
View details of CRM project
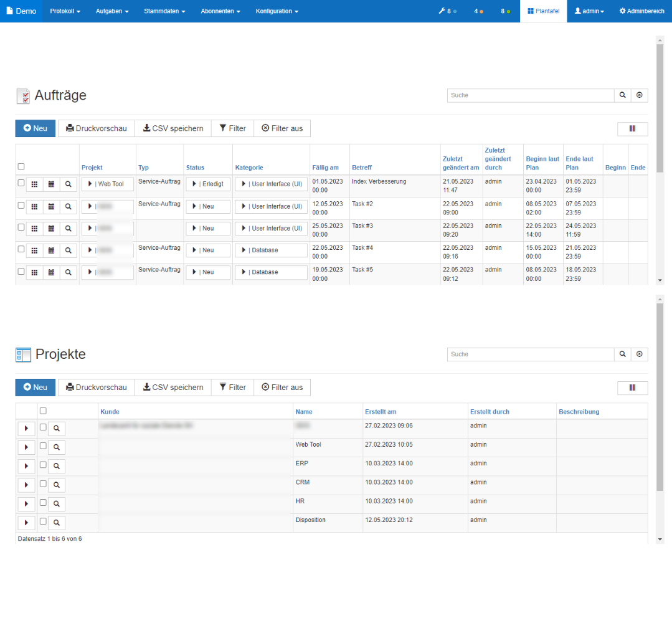click(57, 485)
